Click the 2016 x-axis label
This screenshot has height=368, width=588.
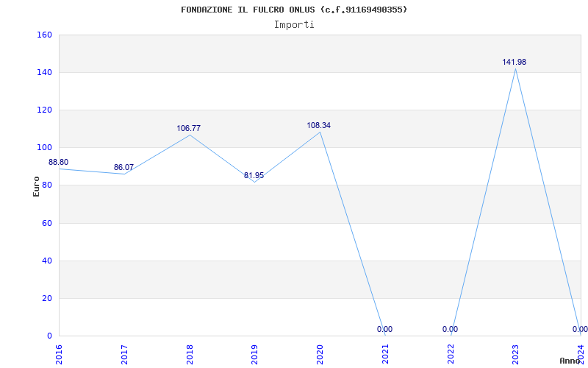(59, 355)
